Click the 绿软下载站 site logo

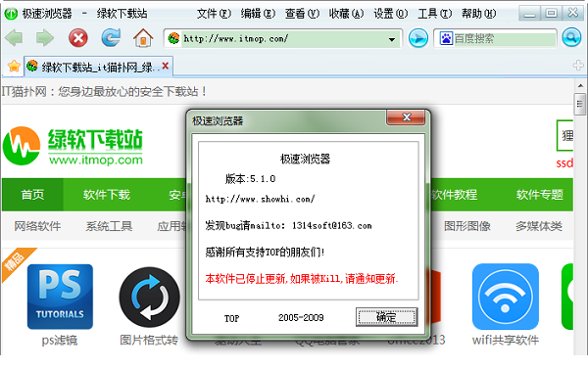pos(73,146)
